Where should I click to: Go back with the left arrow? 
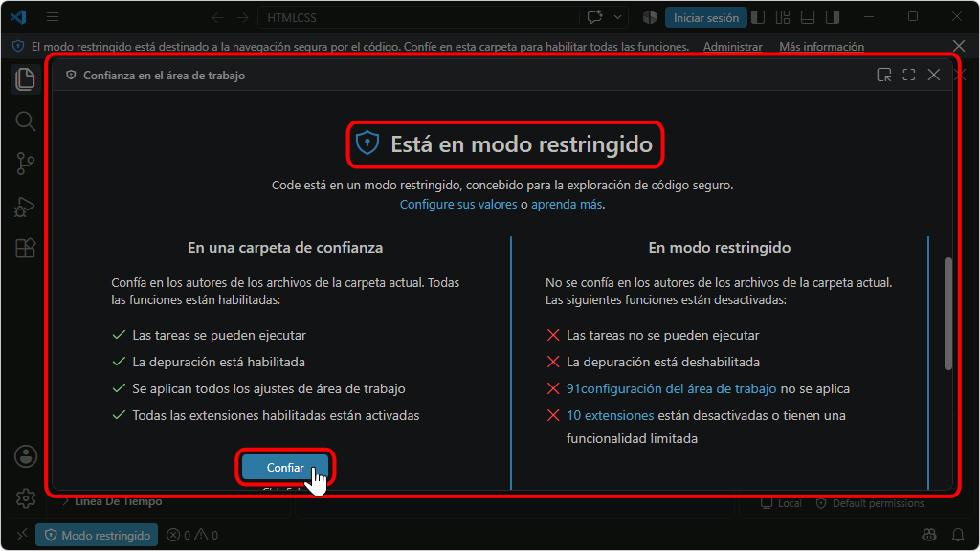tap(217, 17)
